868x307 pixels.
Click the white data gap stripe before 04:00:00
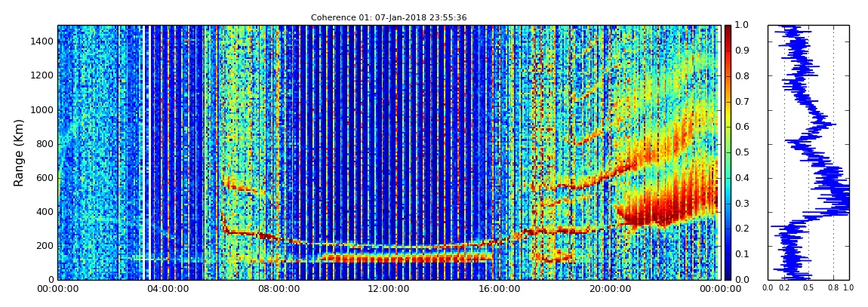pyautogui.click(x=144, y=152)
